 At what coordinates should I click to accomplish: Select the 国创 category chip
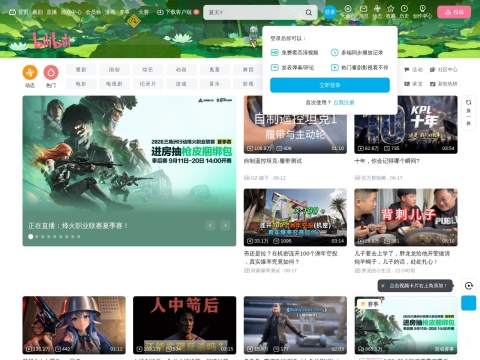point(114,70)
